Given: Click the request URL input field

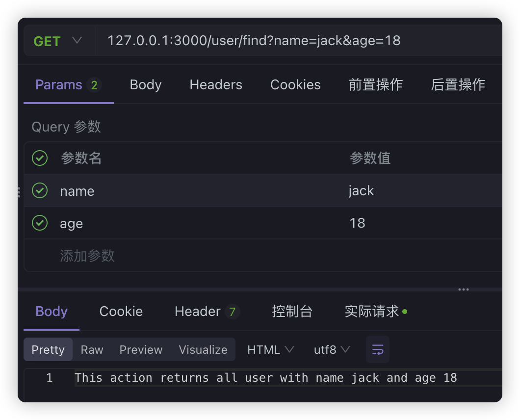Looking at the screenshot, I should pos(294,41).
